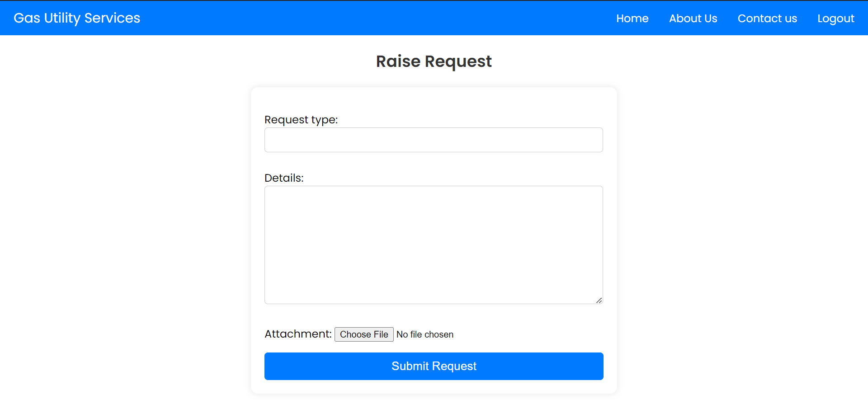Click the Details textarea resize handle

coord(599,300)
